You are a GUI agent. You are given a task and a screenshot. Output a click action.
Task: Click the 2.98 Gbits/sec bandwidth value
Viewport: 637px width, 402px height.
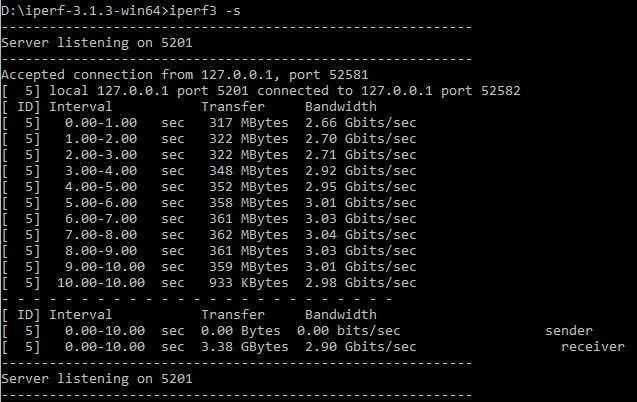pyautogui.click(x=361, y=283)
